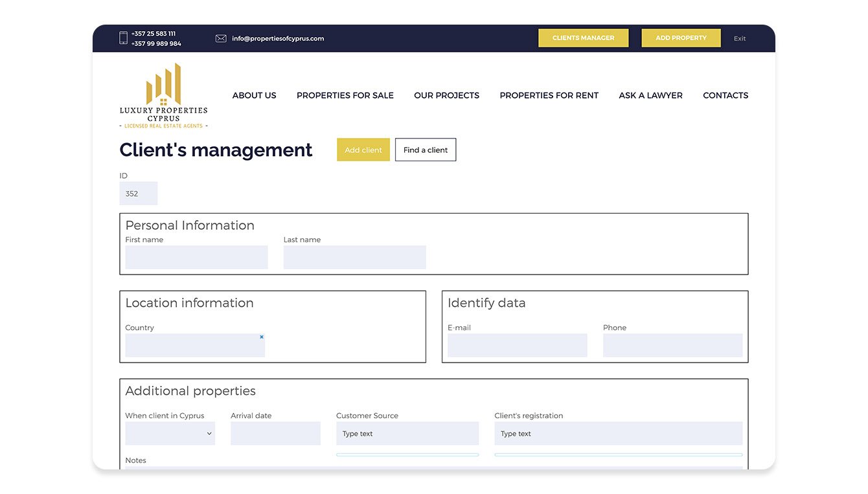Click the envelope email icon
868x494 pixels.
[221, 38]
